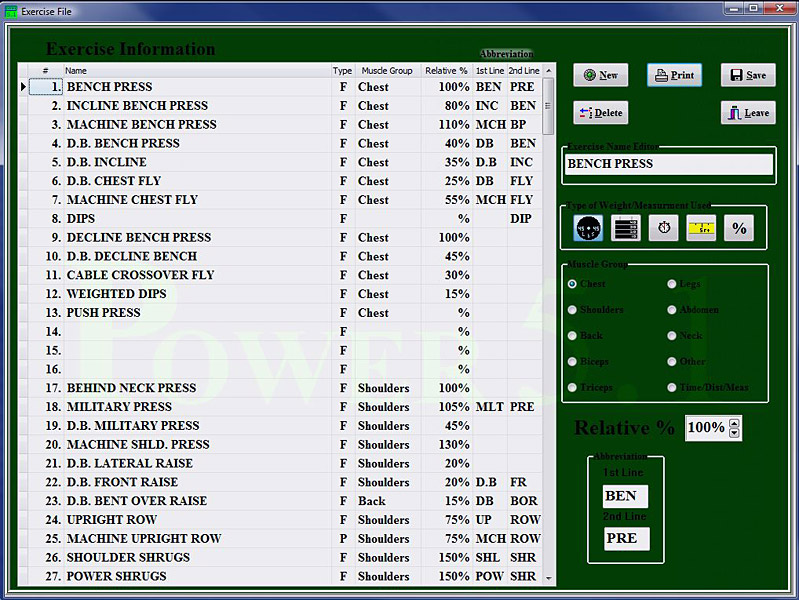Pick the stopwatch time measurement icon
Image resolution: width=799 pixels, height=600 pixels.
(x=663, y=228)
